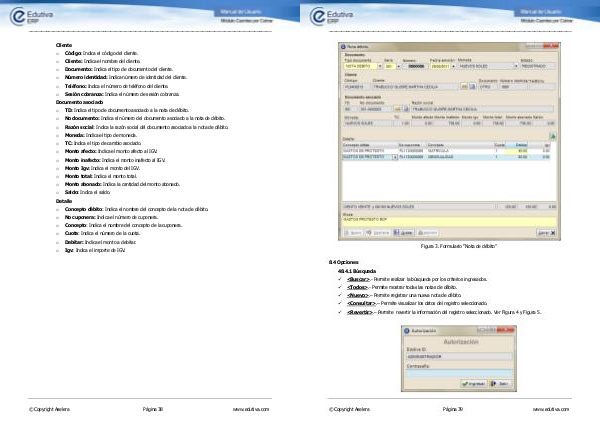Screen dimensions: 600x424
Task: Open the Fecha emisión date dropdown
Action: (451, 65)
